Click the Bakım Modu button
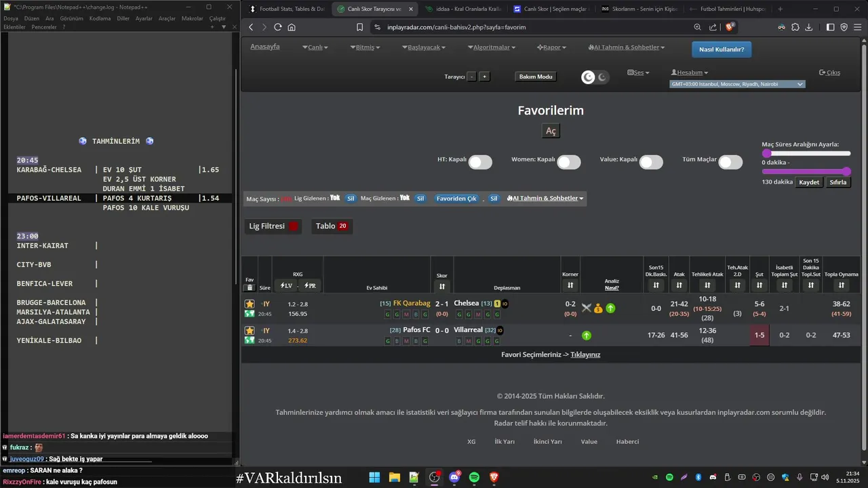Image resolution: width=868 pixels, height=488 pixels. [536, 77]
